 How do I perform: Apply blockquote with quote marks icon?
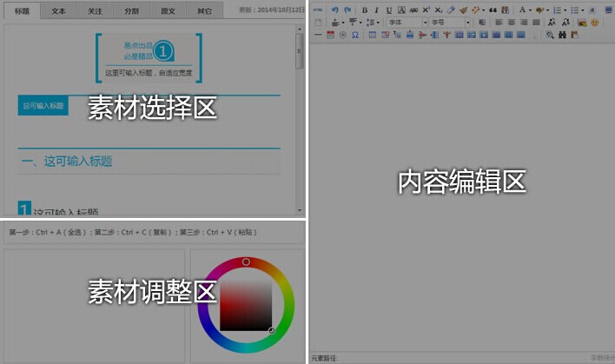[x=493, y=10]
